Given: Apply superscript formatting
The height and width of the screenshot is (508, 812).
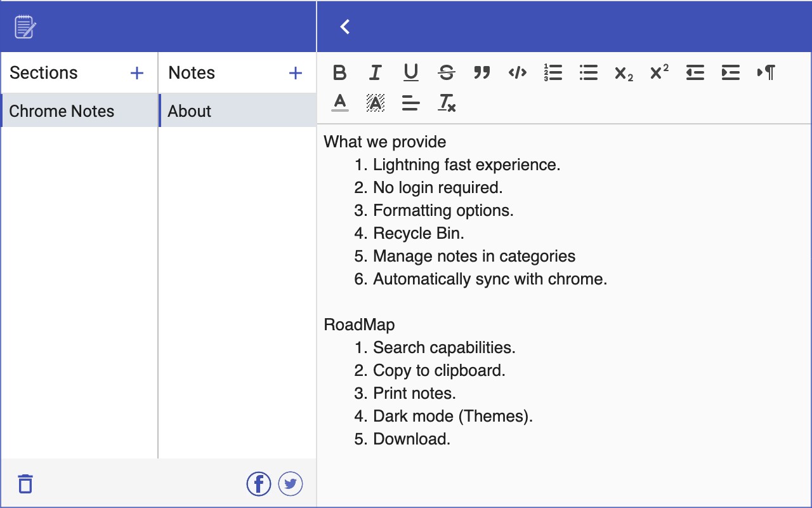Looking at the screenshot, I should [x=660, y=73].
